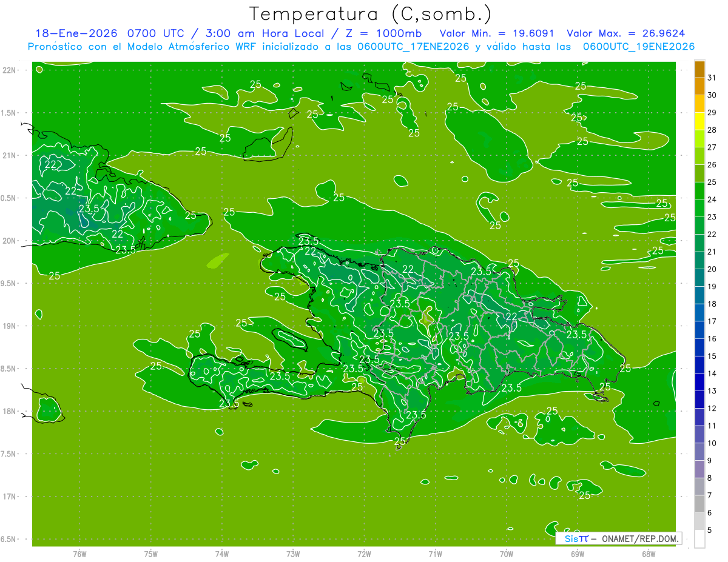Click the '31' value on the legend scale
The image size is (728, 562).
pos(712,78)
